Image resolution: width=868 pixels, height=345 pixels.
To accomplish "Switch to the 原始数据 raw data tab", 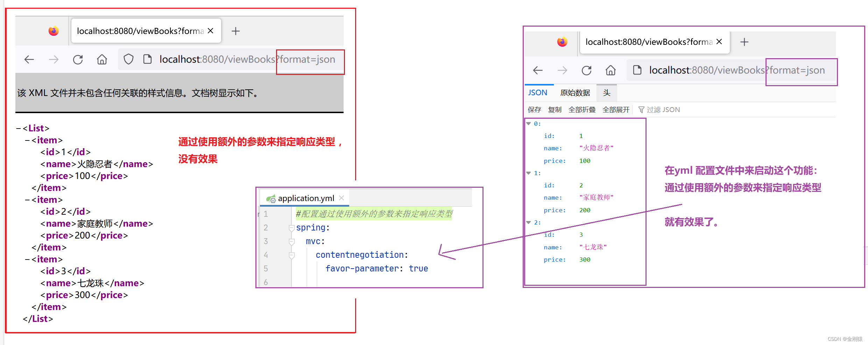I will click(x=575, y=93).
